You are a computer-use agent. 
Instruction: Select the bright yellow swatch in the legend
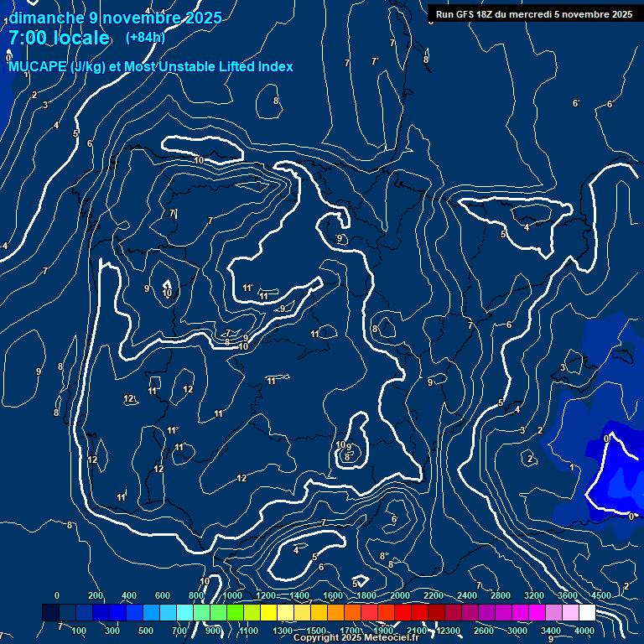(x=268, y=612)
